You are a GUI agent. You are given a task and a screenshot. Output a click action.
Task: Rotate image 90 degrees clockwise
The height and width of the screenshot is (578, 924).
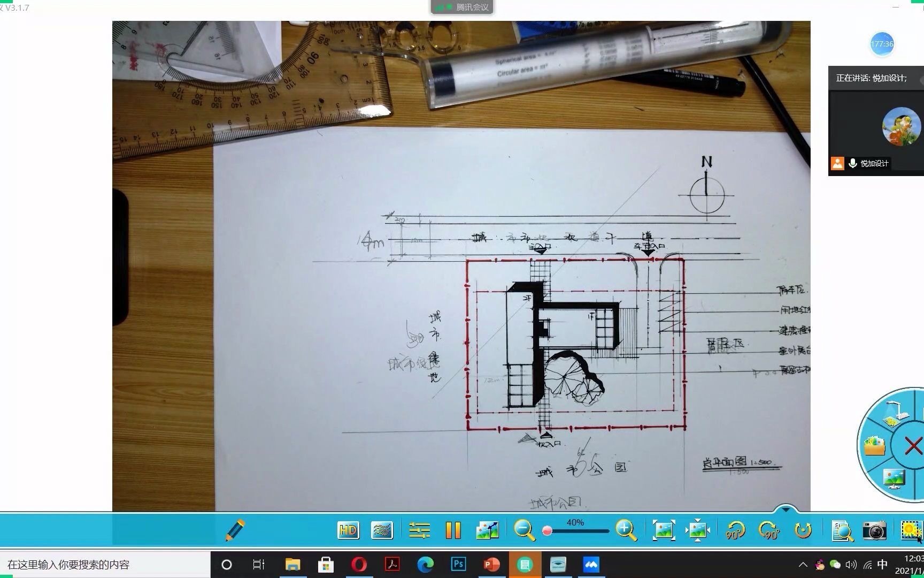point(769,530)
